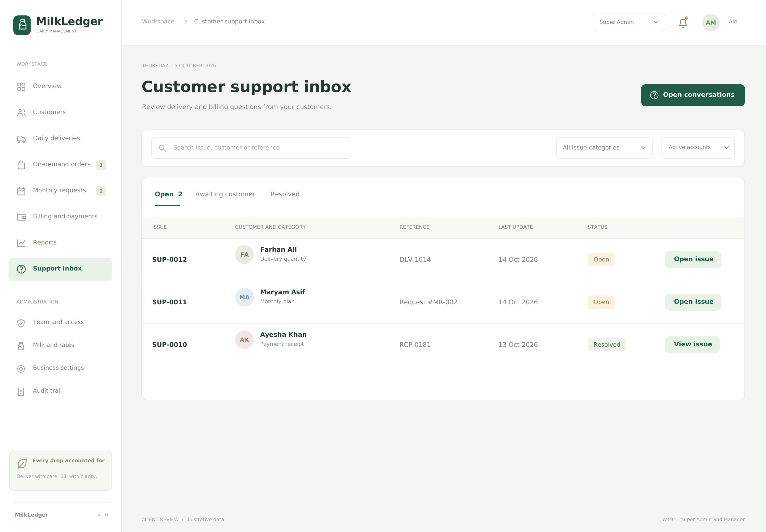
Task: Click reference Request #MR-002
Action: (428, 302)
